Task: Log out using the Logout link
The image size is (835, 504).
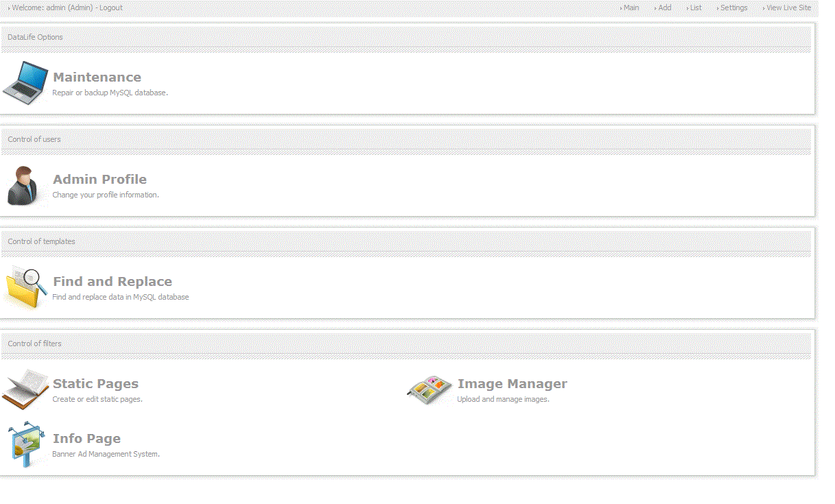Action: click(x=111, y=8)
